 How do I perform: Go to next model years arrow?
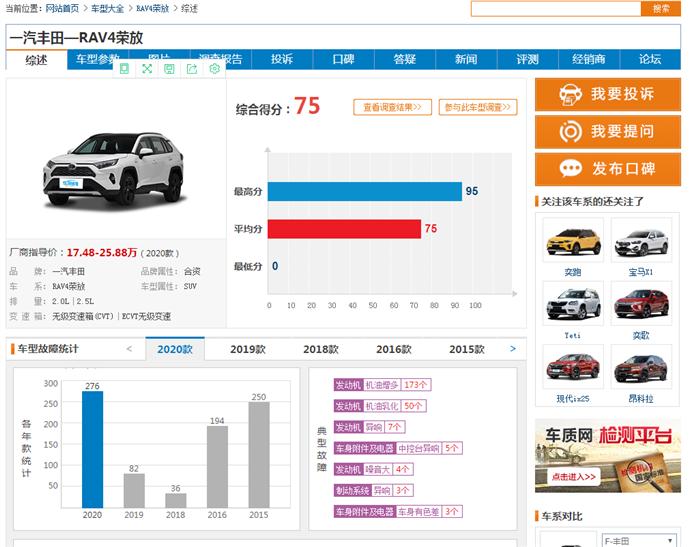point(513,349)
